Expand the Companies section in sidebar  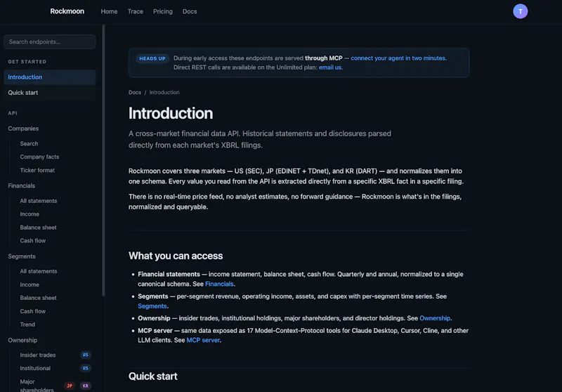tap(23, 129)
